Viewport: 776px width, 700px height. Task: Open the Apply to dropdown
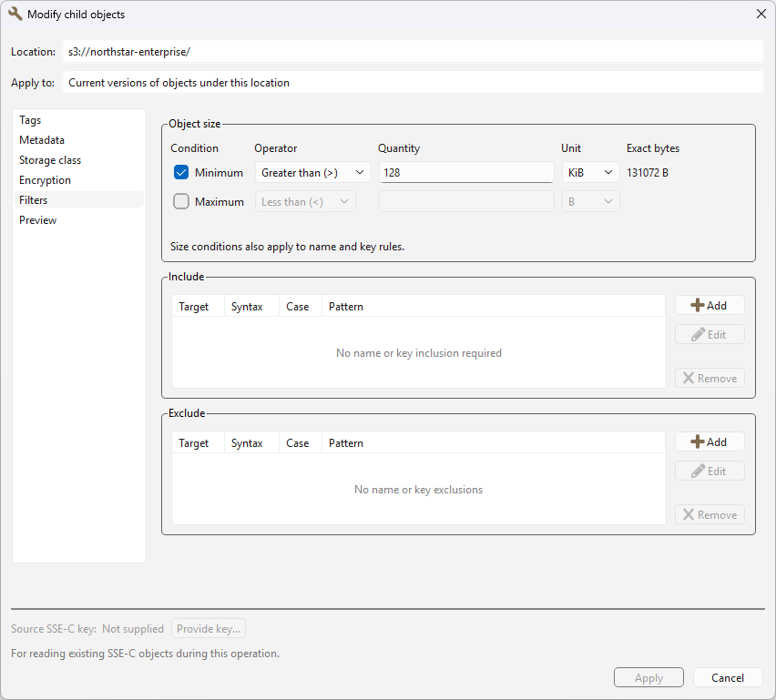point(413,83)
